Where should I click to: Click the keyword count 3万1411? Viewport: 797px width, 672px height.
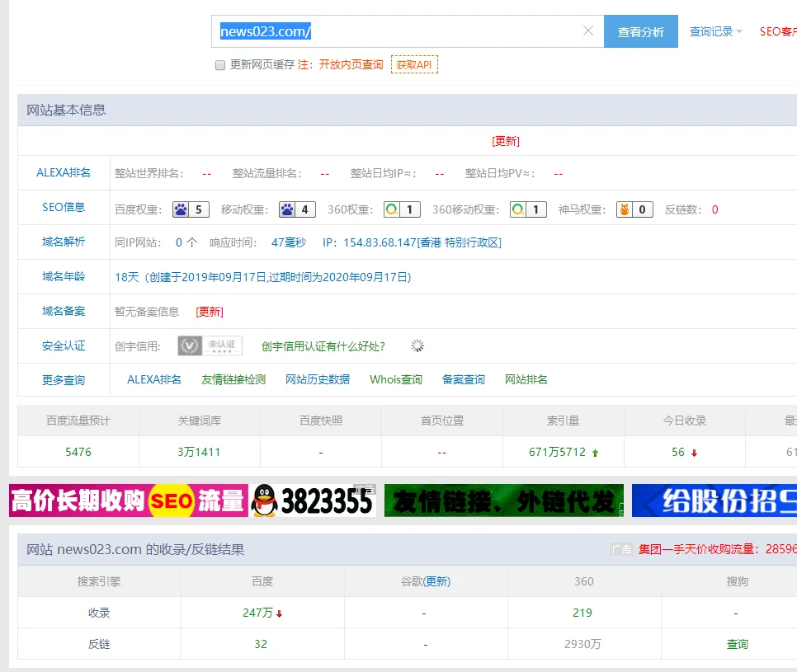(x=199, y=452)
